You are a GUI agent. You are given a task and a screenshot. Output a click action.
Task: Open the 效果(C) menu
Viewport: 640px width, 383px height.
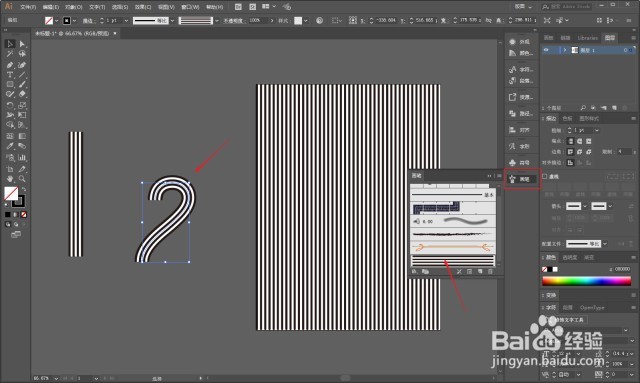(143, 7)
